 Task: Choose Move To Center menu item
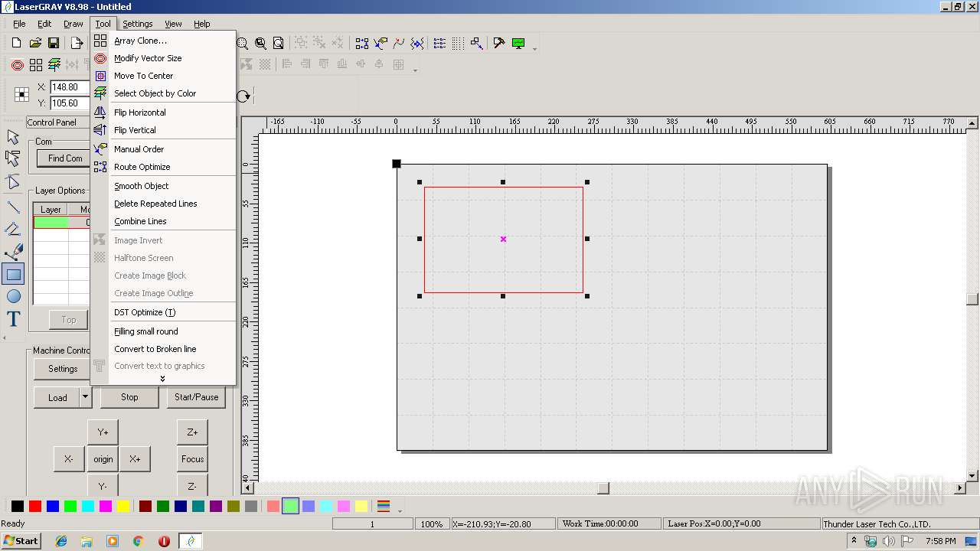click(163, 76)
